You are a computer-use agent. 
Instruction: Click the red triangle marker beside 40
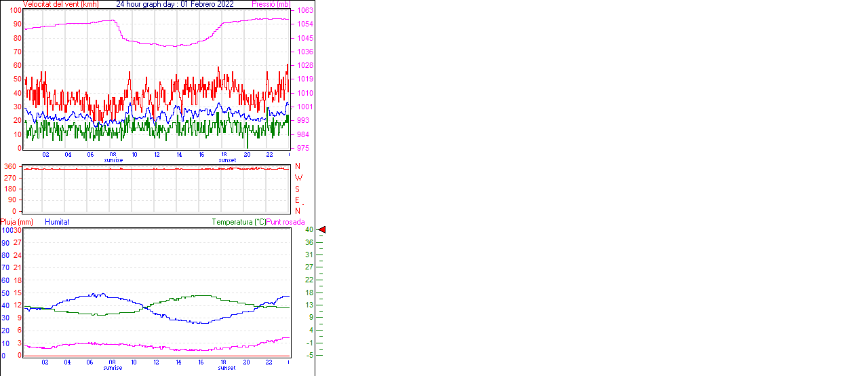[x=322, y=230]
